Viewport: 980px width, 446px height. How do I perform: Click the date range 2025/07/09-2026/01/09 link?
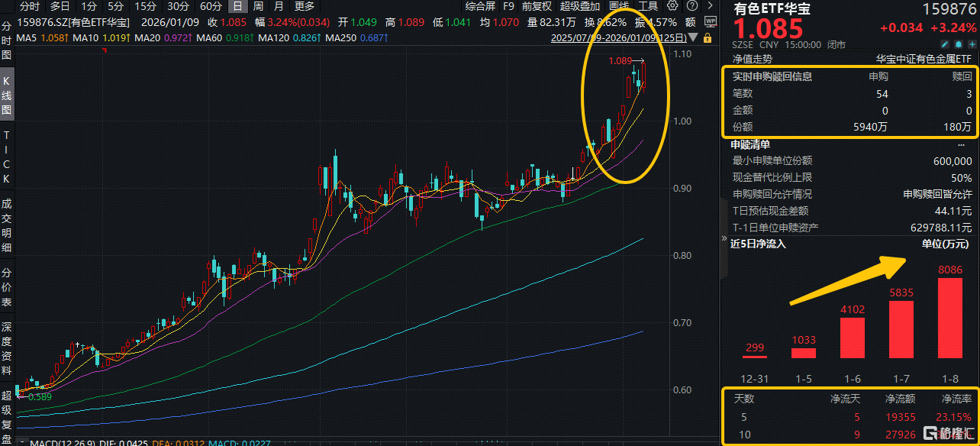coord(619,38)
